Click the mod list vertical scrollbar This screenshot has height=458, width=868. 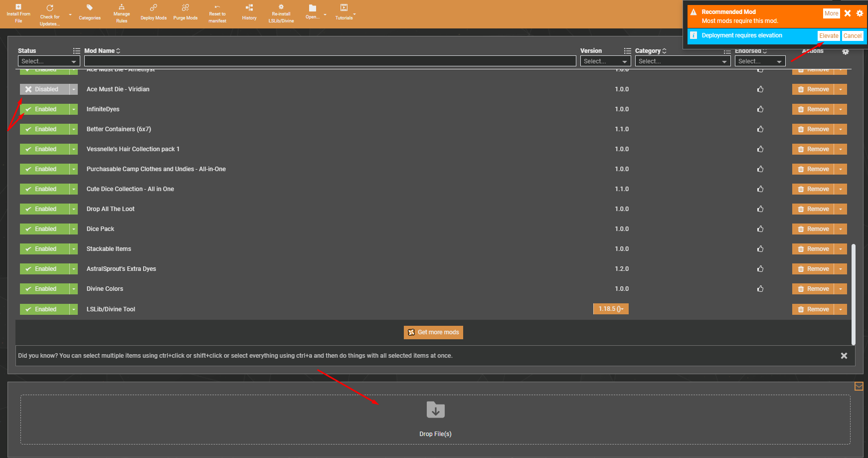854,294
